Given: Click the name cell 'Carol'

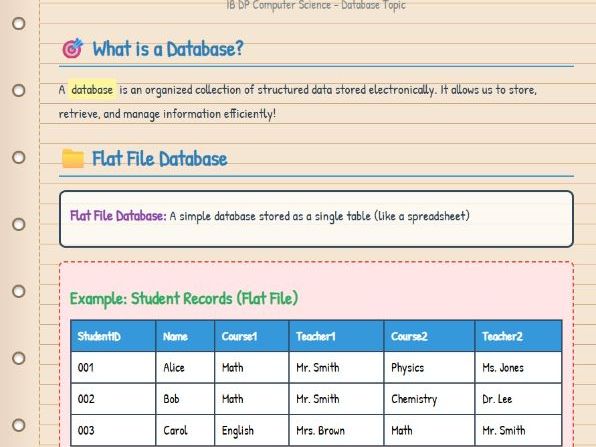Looking at the screenshot, I should point(185,430).
